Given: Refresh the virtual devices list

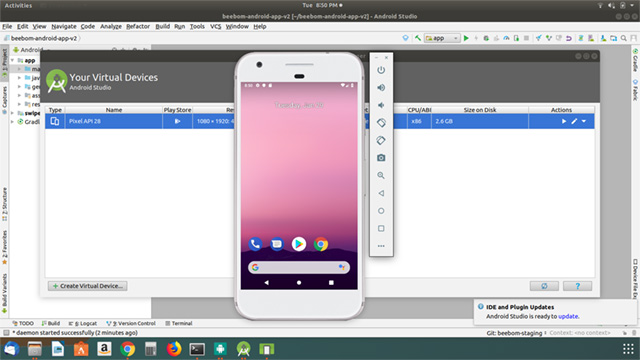Looking at the screenshot, I should tap(544, 286).
